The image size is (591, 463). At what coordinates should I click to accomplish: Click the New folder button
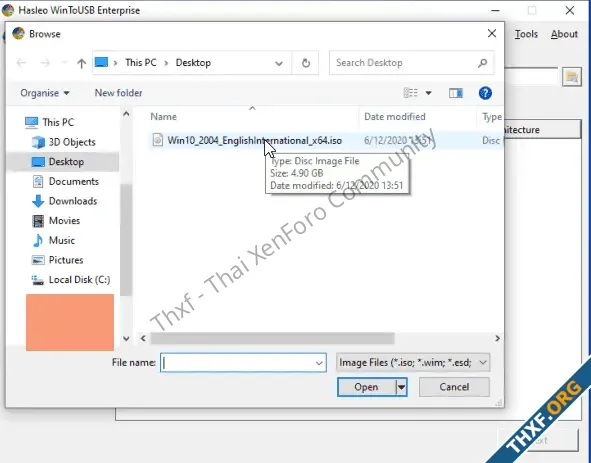point(118,93)
